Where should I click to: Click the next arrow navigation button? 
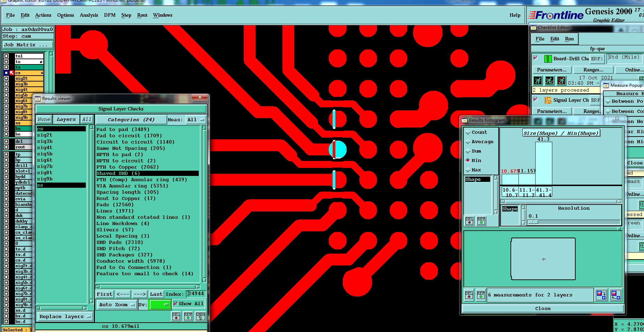click(x=139, y=294)
